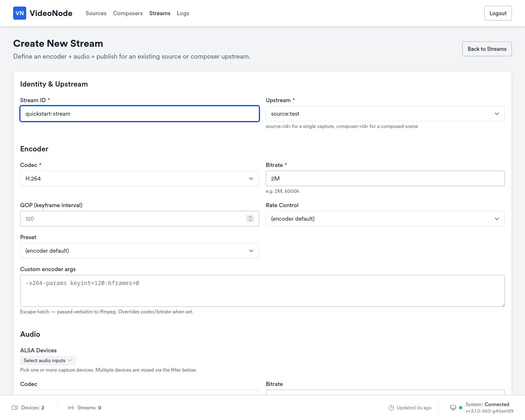The width and height of the screenshot is (525, 420).
Task: Go to the Composers nav item
Action: pyautogui.click(x=128, y=13)
